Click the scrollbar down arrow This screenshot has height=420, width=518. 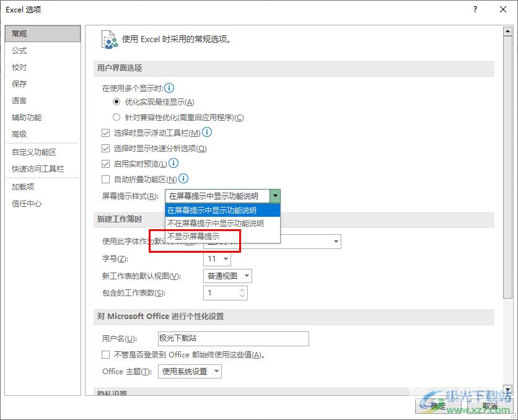[x=507, y=389]
